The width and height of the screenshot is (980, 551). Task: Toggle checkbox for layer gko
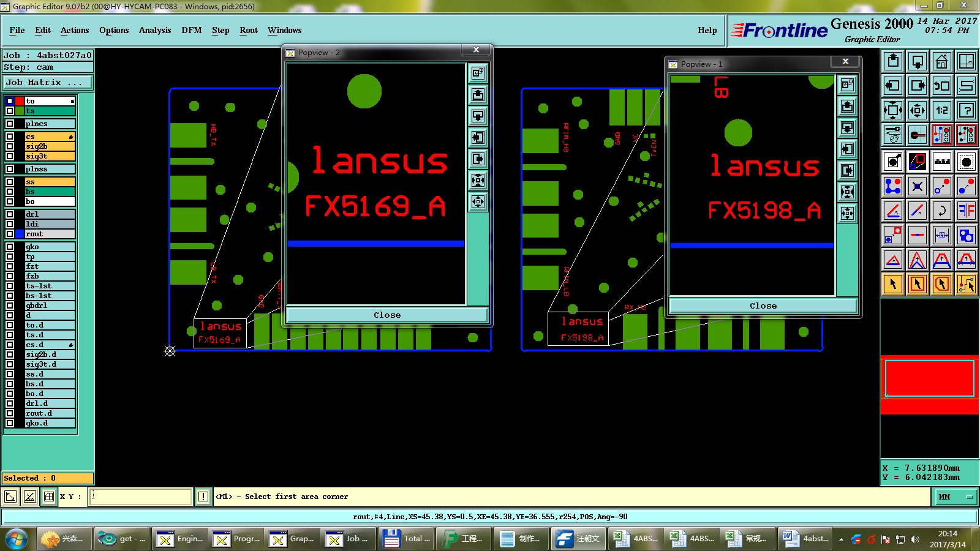[x=10, y=247]
